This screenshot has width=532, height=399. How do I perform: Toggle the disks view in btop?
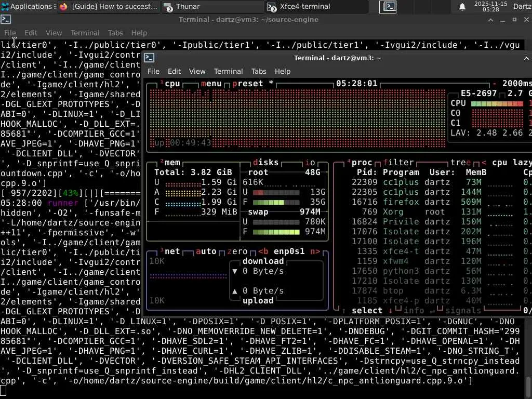tap(265, 163)
